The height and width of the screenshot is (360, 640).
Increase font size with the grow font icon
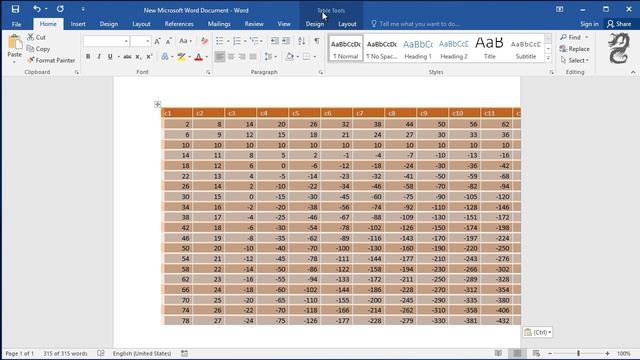point(158,41)
